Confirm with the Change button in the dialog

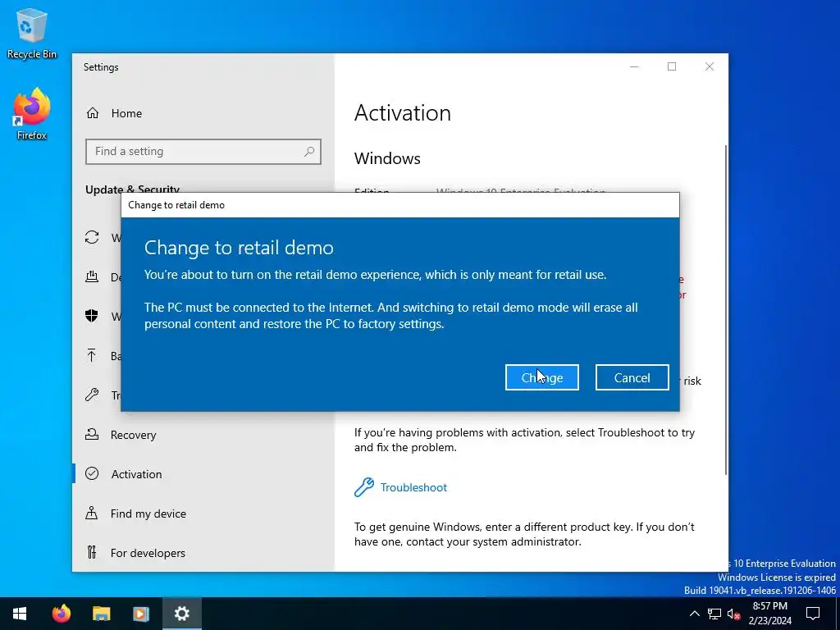pyautogui.click(x=541, y=377)
